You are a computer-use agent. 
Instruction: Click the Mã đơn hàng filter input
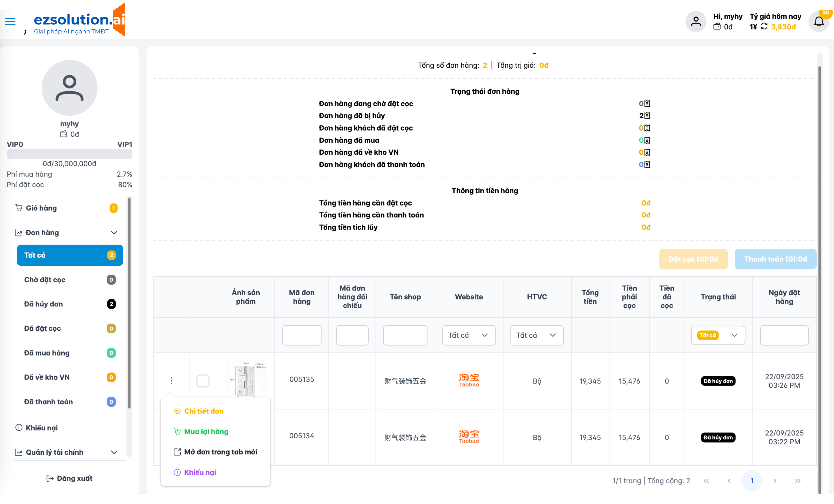302,335
